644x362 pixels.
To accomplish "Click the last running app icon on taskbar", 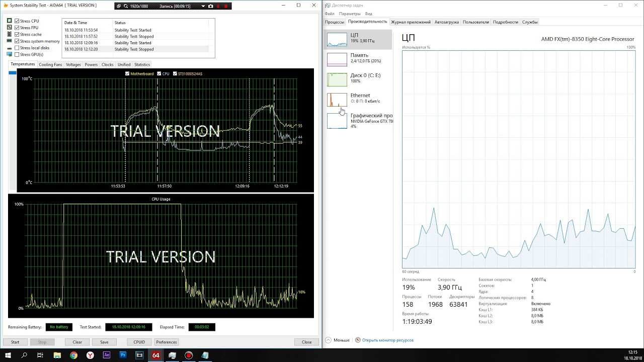I will pos(205,355).
